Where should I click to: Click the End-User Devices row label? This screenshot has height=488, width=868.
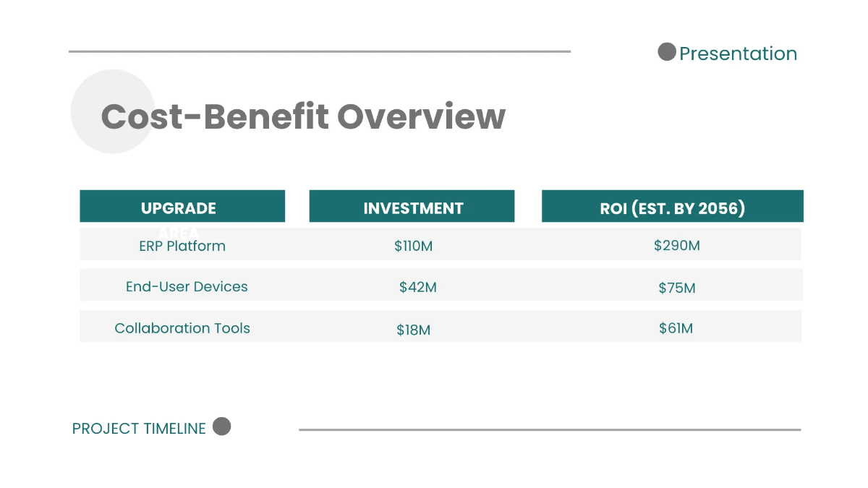(x=187, y=286)
